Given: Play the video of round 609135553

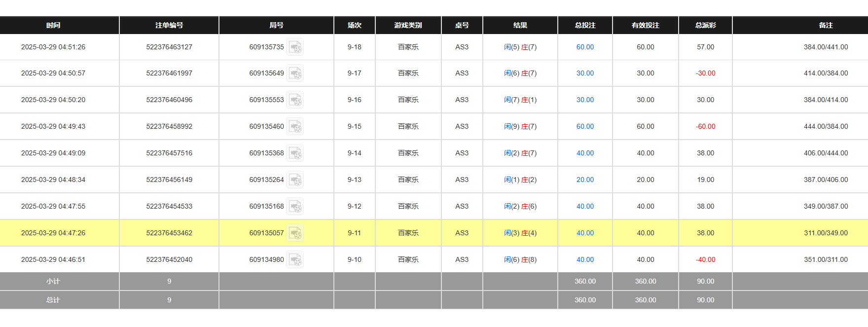Looking at the screenshot, I should point(295,100).
